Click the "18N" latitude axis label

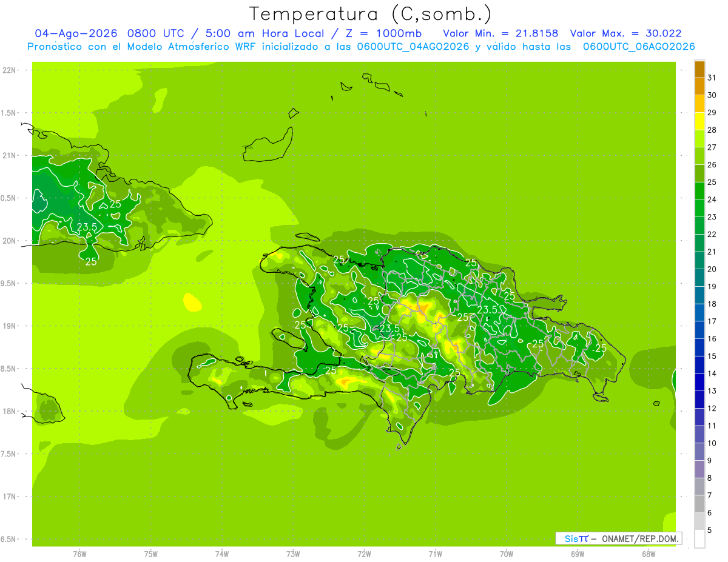tap(9, 411)
